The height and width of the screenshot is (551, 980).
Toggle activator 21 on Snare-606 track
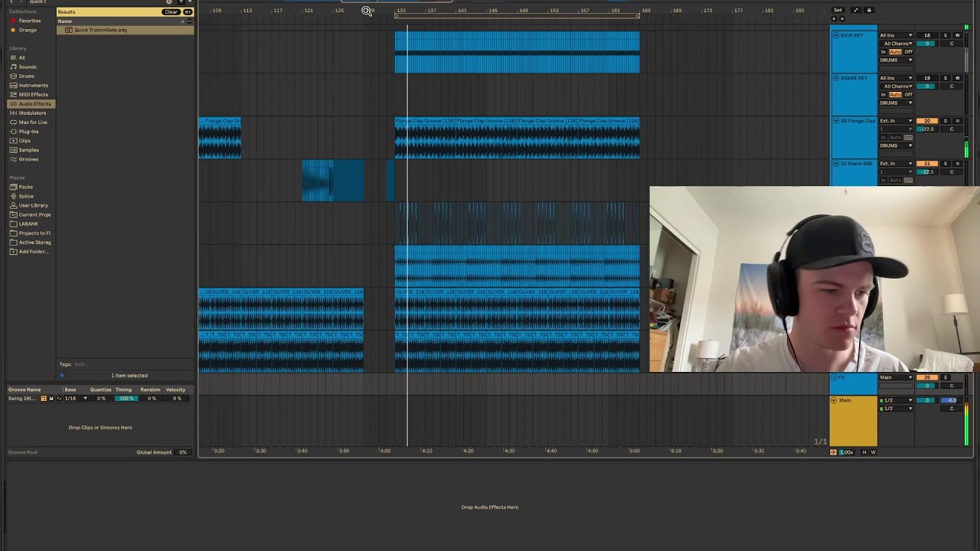pos(927,164)
